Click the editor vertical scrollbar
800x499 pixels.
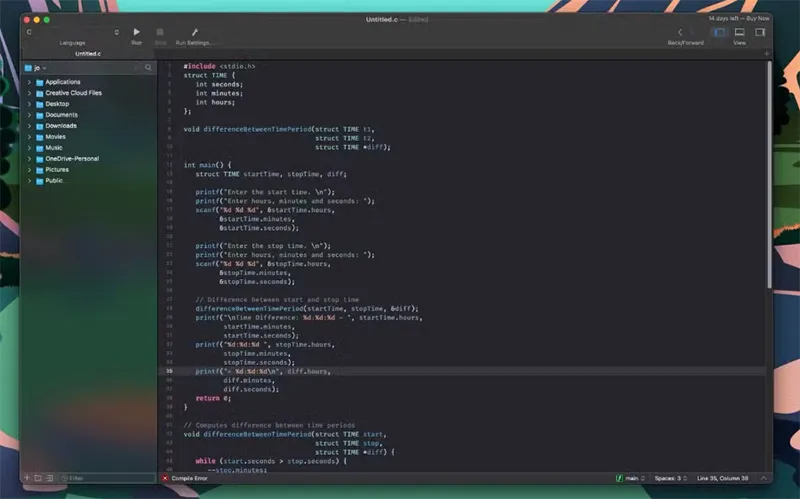coord(768,200)
